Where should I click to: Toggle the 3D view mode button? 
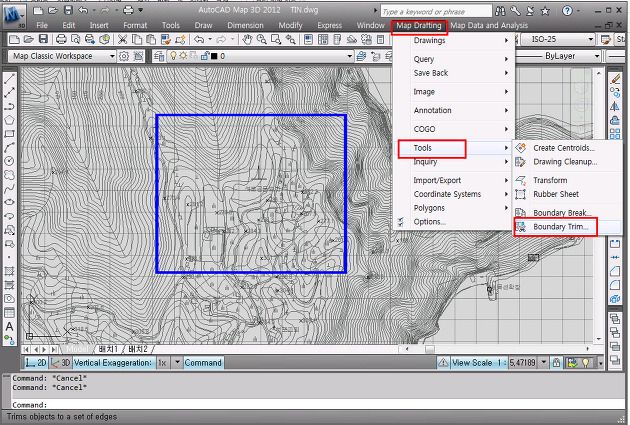pos(61,363)
